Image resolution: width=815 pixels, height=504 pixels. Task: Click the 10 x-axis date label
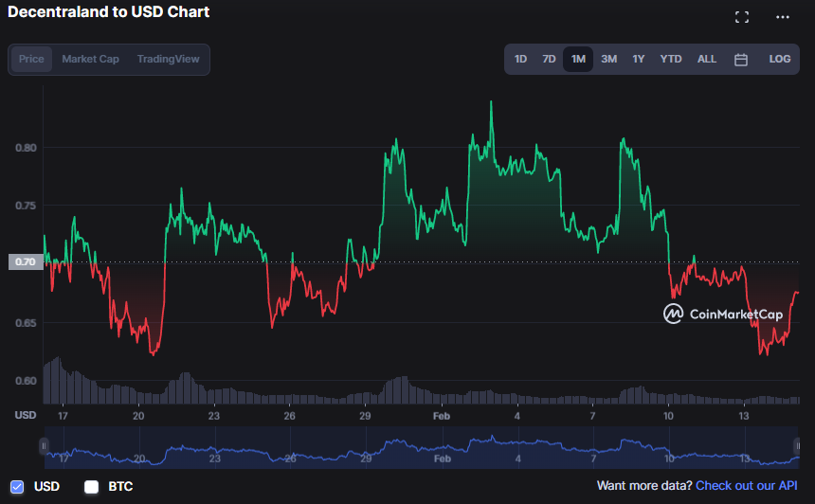tap(668, 416)
